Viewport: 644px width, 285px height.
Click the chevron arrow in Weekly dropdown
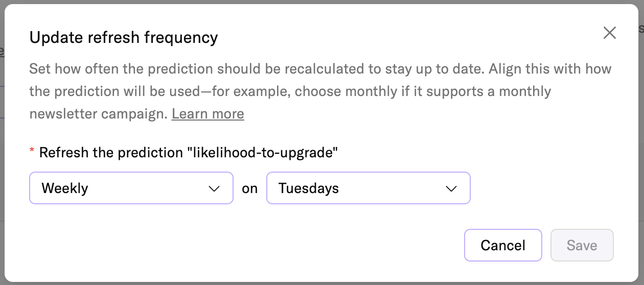tap(214, 189)
